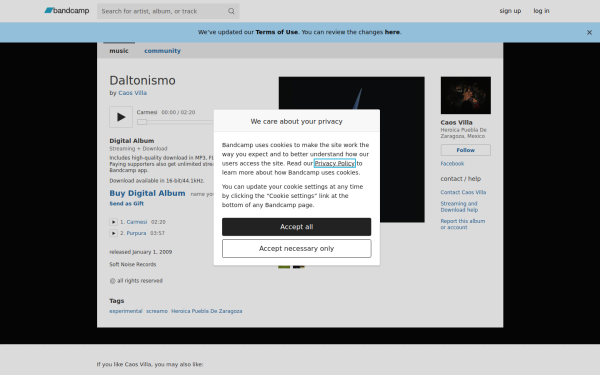Click the "released January 1, 2009" text

(141, 252)
